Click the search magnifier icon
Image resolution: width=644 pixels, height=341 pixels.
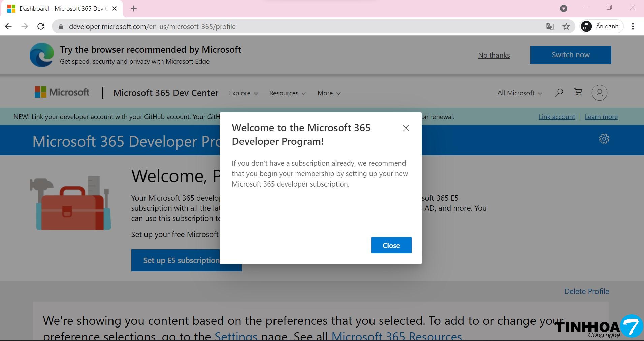click(559, 93)
